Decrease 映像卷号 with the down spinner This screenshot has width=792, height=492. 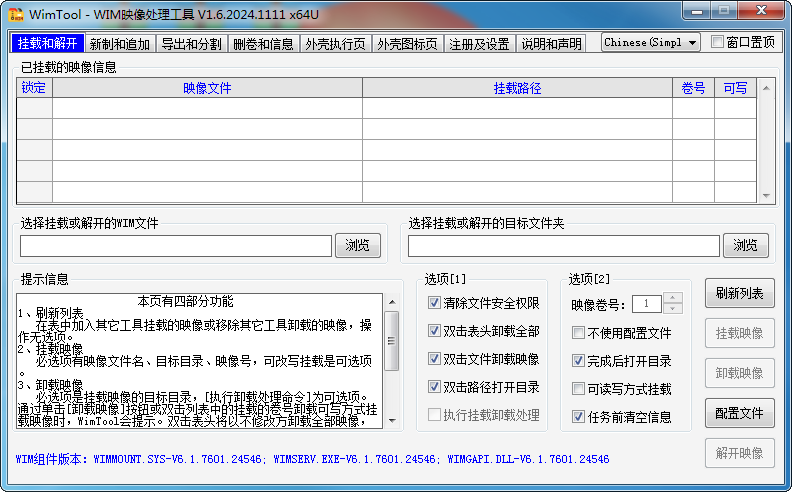672,309
